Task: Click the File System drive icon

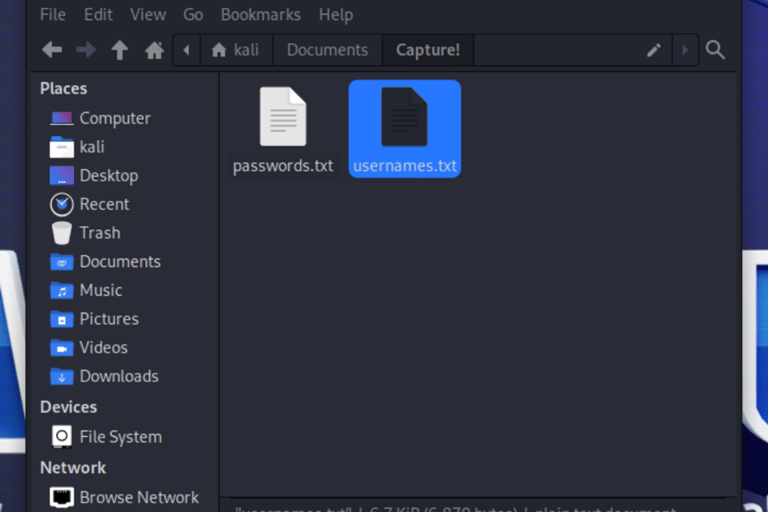Action: pyautogui.click(x=62, y=437)
